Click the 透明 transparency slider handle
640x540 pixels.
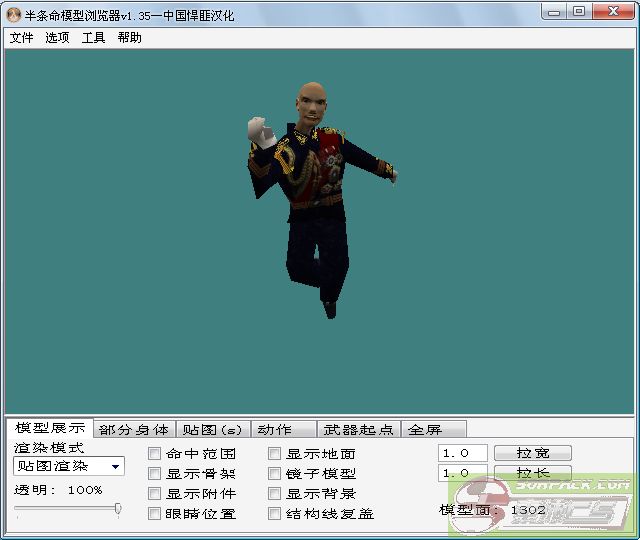click(x=118, y=509)
